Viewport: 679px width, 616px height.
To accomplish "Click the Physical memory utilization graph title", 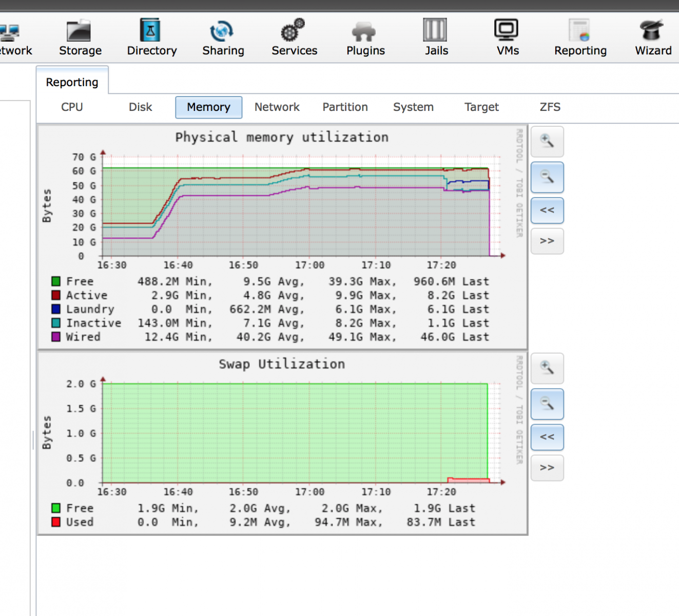I will (282, 138).
